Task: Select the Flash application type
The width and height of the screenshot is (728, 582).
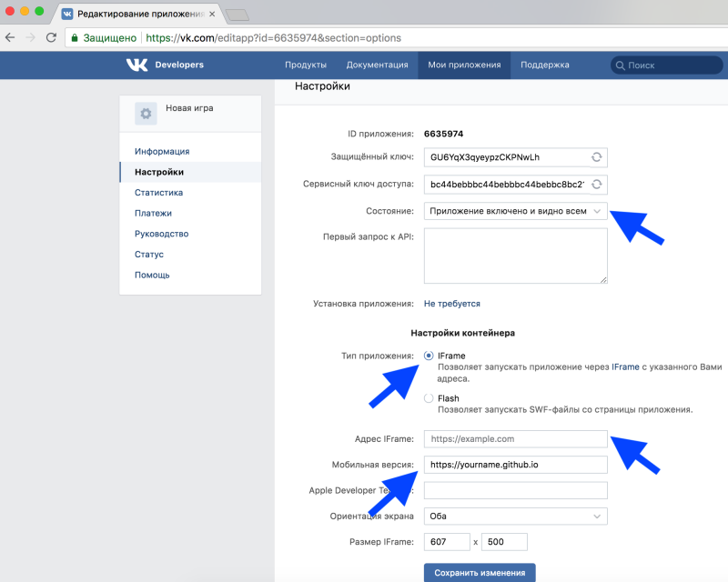Action: tap(429, 398)
